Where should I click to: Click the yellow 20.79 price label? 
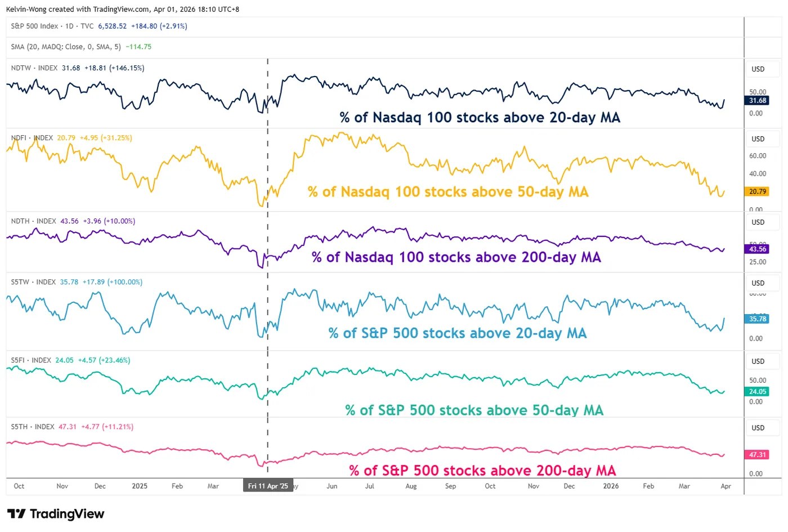[x=758, y=191]
